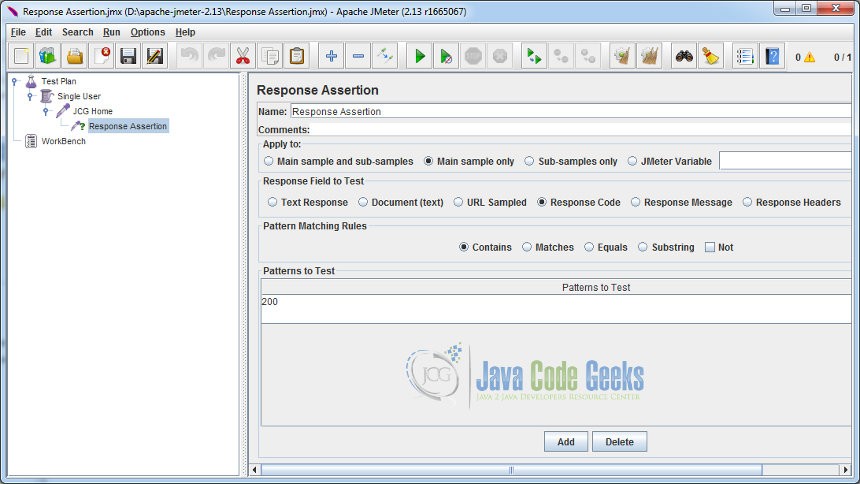Click Start no pauses icon
Viewport: 860px width, 484px height.
click(446, 56)
